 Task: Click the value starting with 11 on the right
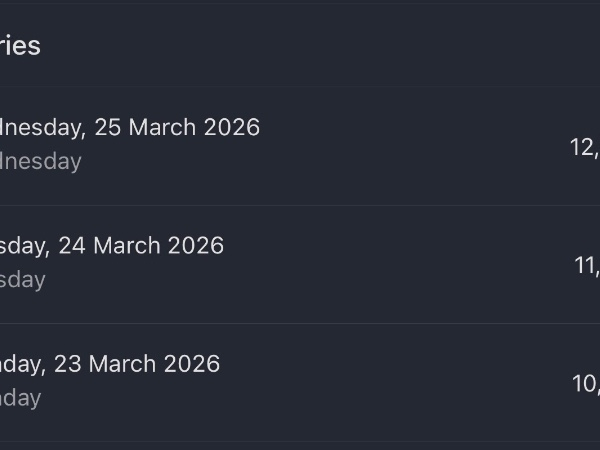[x=586, y=265]
